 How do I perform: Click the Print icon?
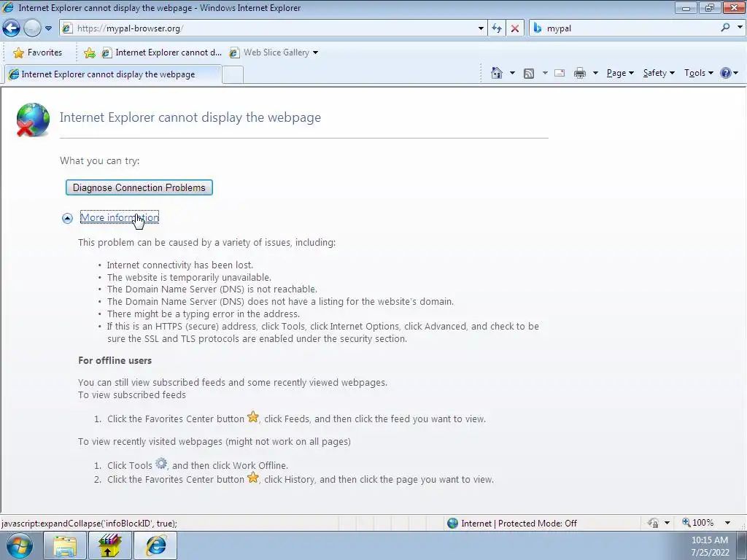tap(580, 74)
